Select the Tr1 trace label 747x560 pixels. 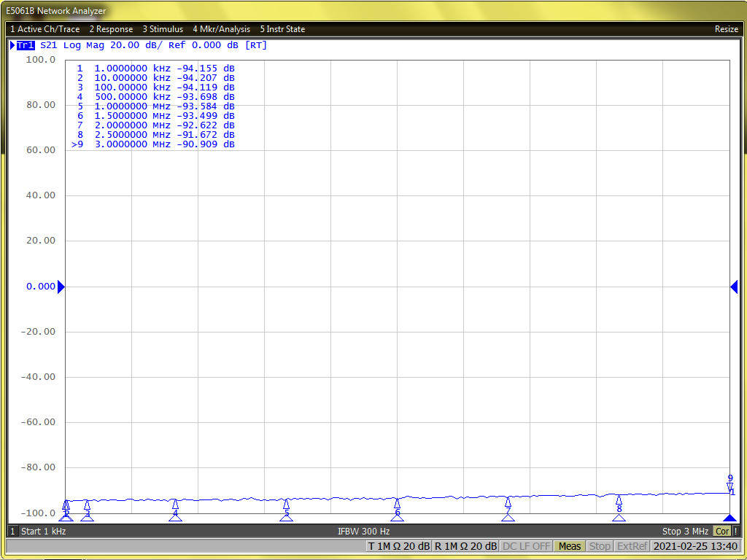26,45
